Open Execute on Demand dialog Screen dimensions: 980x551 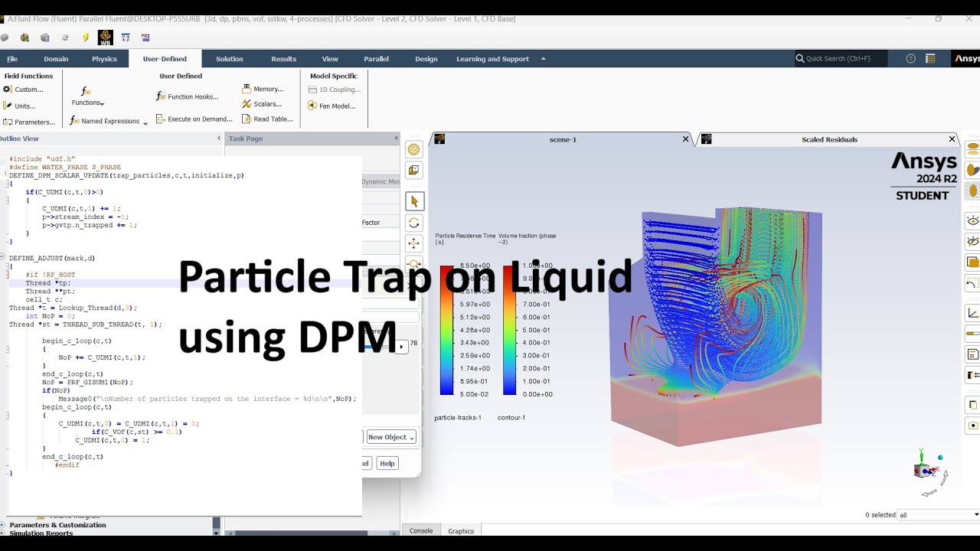(194, 119)
